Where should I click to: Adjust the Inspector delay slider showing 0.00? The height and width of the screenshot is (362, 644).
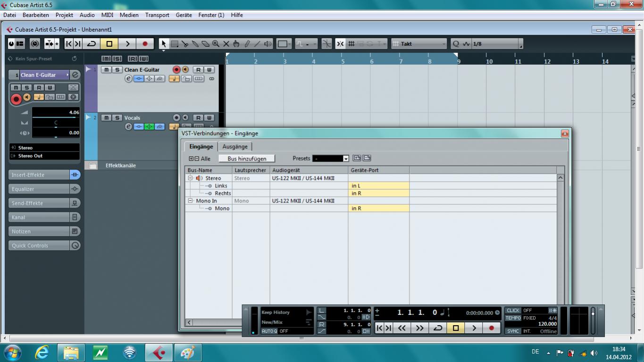pyautogui.click(x=56, y=134)
